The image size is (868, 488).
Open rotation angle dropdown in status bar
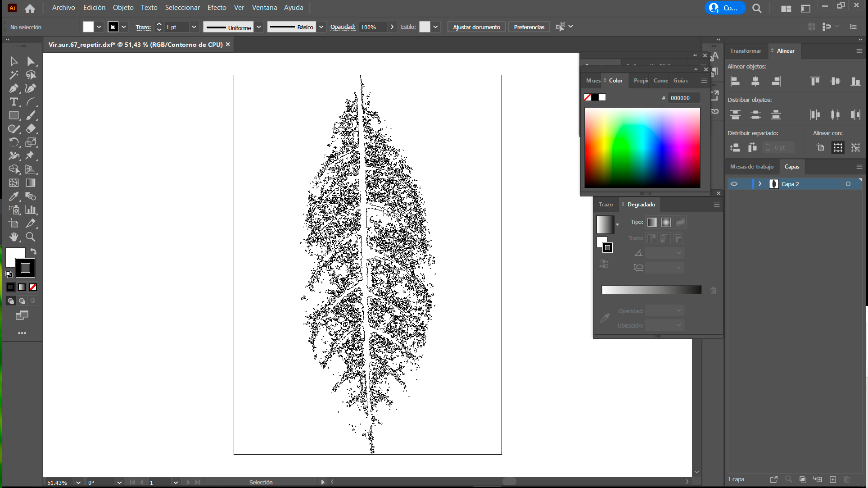(119, 483)
